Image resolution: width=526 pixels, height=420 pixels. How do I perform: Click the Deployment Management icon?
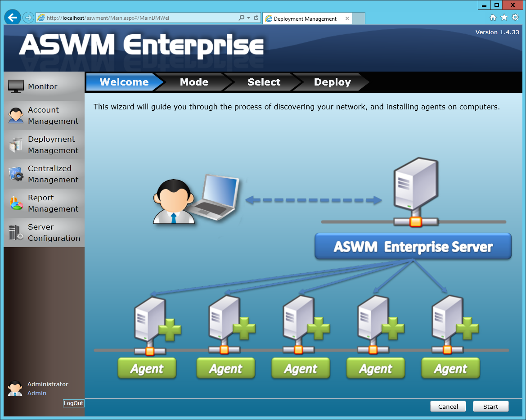point(16,145)
